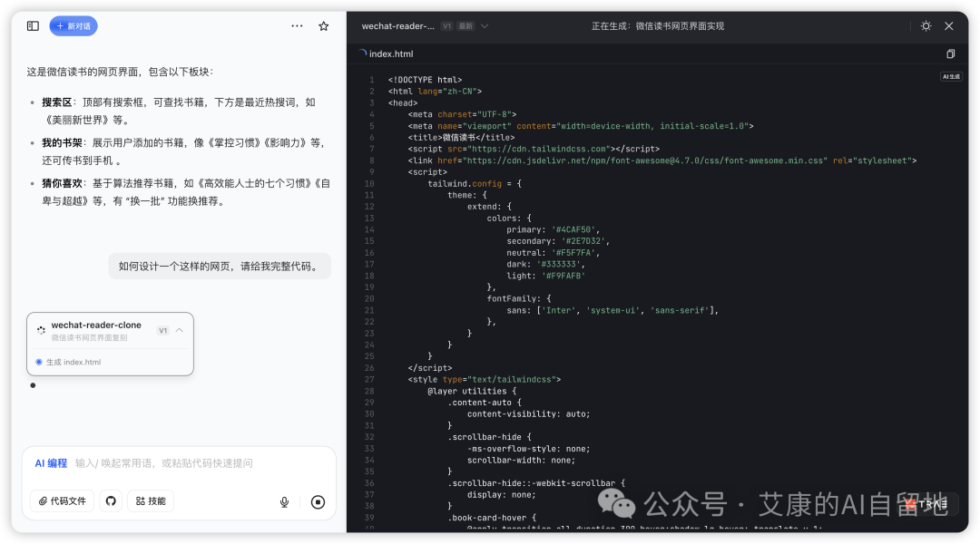This screenshot has width=980, height=544.
Task: Toggle the sidebar panel icon
Action: 34,26
